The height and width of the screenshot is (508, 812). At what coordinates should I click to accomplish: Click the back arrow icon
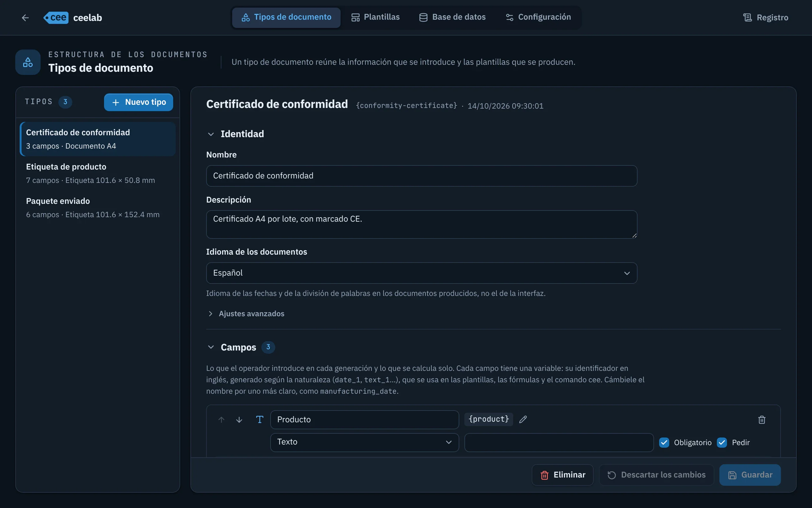(x=25, y=17)
